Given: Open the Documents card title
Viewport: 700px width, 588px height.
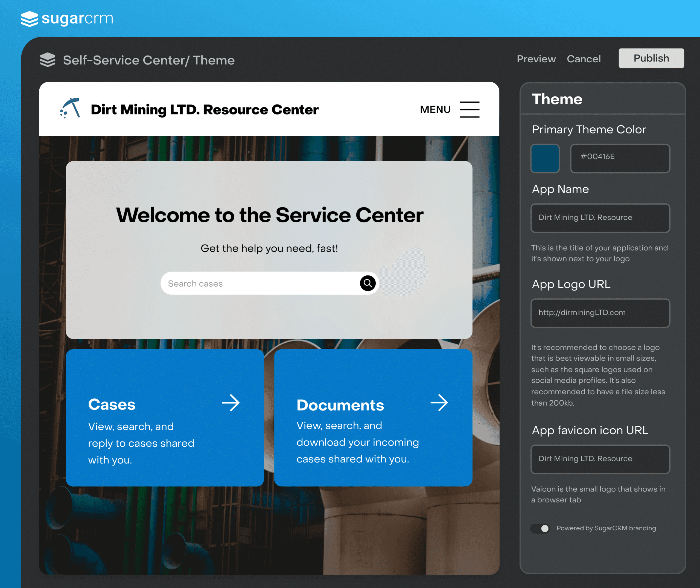Looking at the screenshot, I should [x=340, y=405].
